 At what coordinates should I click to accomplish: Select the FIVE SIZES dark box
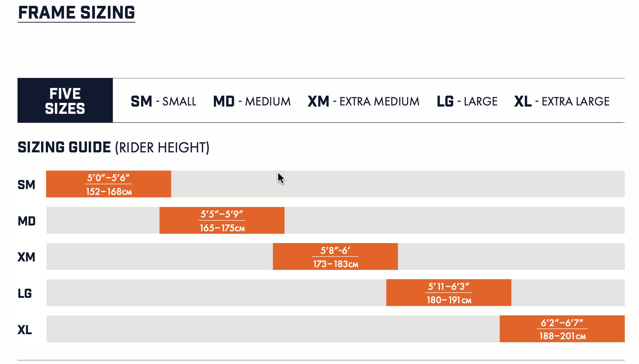[x=65, y=101]
